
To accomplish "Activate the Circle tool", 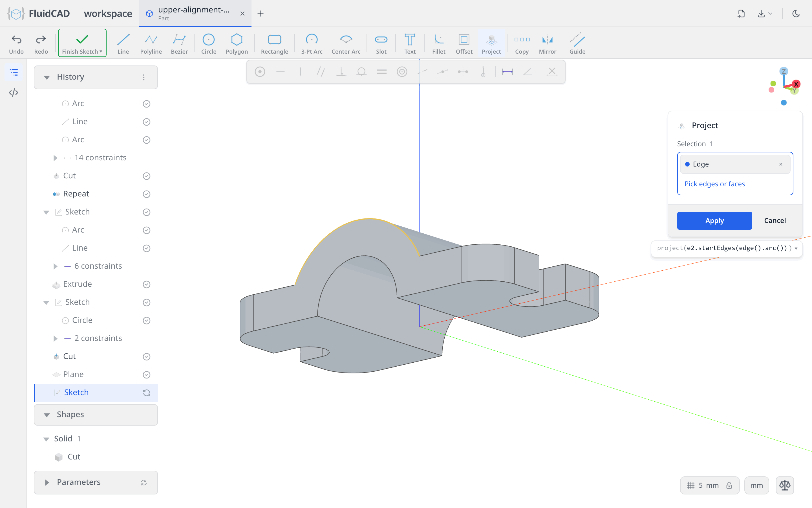I will (208, 44).
